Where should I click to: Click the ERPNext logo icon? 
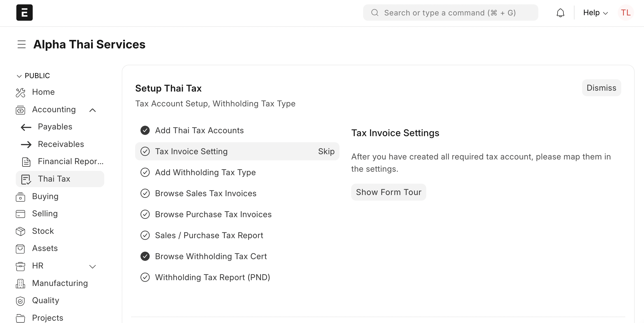25,13
